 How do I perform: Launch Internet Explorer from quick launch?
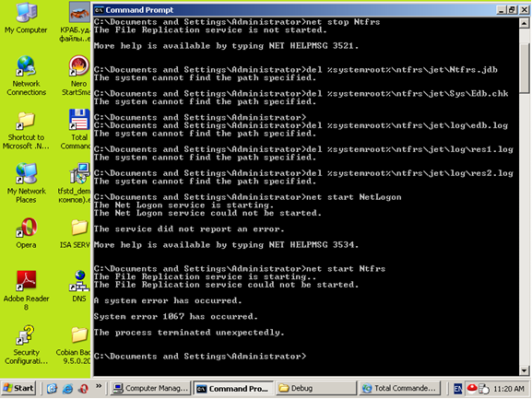[x=67, y=388]
